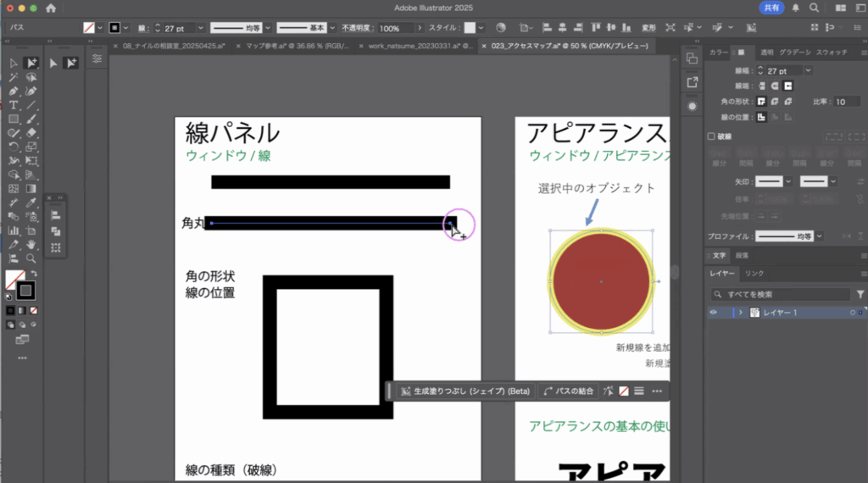The width and height of the screenshot is (868, 483).
Task: Pick the Hand tool in the toolbox
Action: (31, 244)
